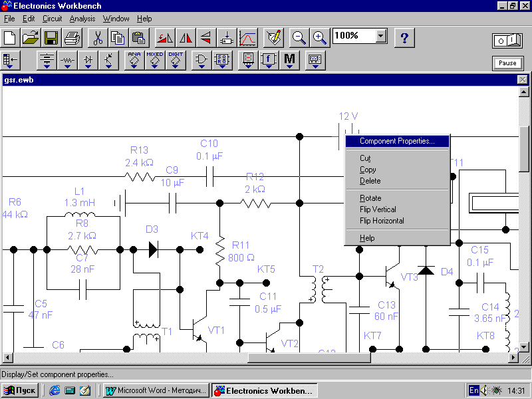
Task: Open the Indicators seven-segment bin
Action: point(248,61)
